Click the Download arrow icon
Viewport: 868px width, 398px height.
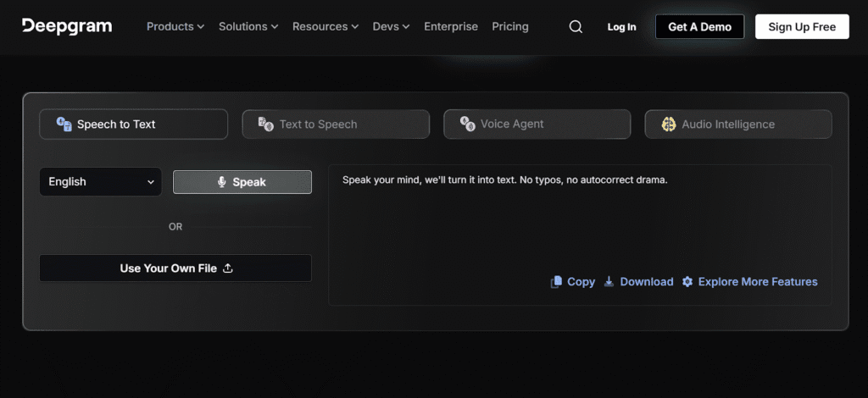click(x=609, y=282)
